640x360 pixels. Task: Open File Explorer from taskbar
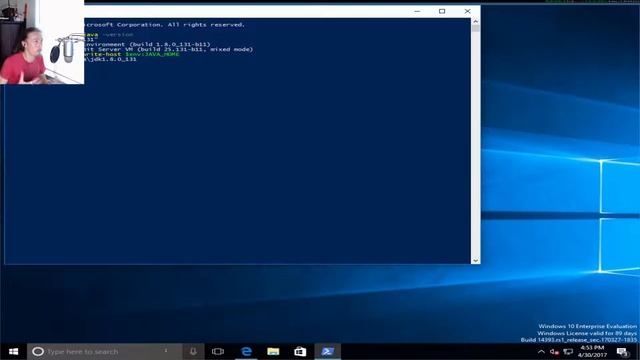point(273,351)
